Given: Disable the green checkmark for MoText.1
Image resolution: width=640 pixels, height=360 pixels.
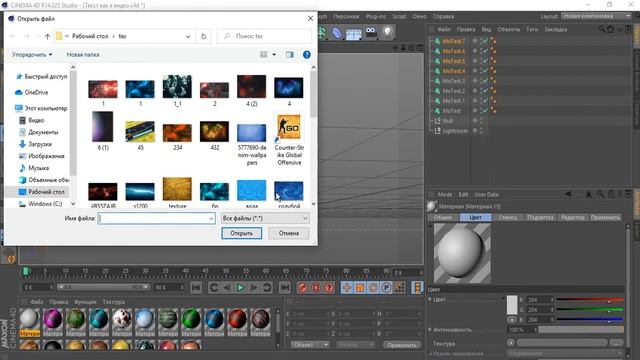Looking at the screenshot, I should pyautogui.click(x=485, y=101).
